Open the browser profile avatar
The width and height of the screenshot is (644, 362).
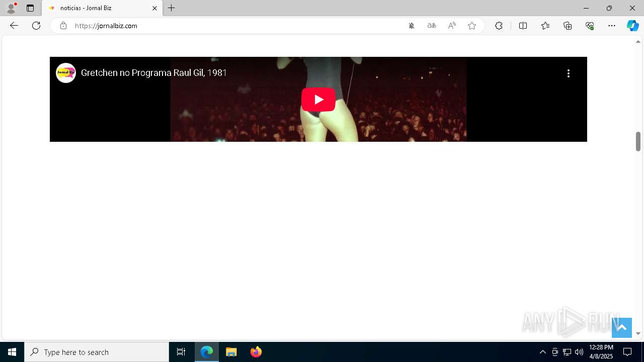11,8
